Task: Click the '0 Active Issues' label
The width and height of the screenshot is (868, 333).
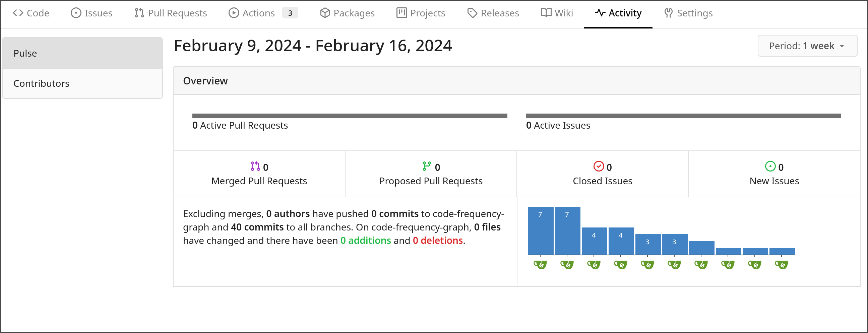Action: point(558,125)
